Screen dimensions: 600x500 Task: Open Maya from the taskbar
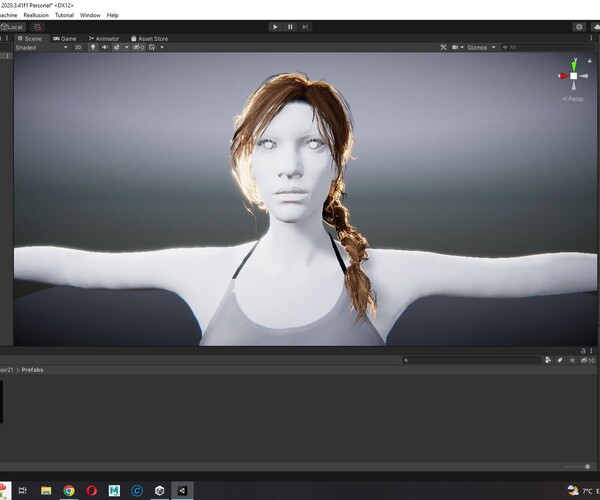pos(114,490)
